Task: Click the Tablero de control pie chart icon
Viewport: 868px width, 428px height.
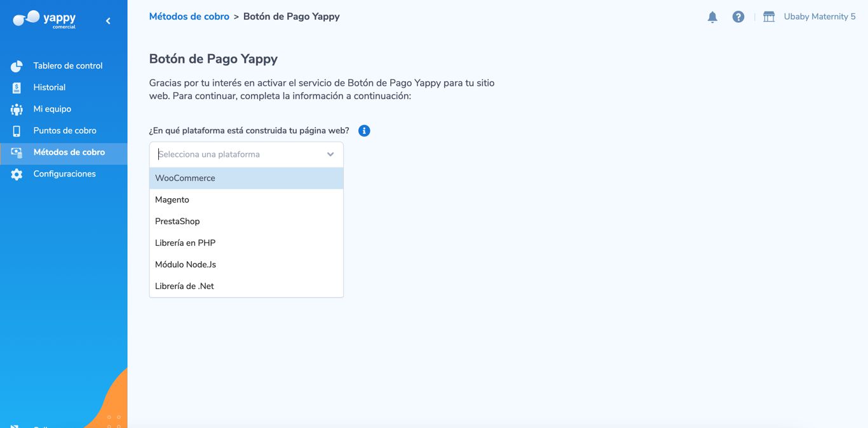Action: point(17,66)
